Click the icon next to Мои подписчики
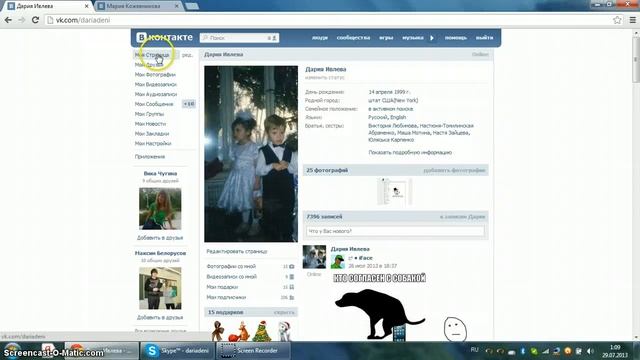Screen dimensions: 640x360 (291, 298)
